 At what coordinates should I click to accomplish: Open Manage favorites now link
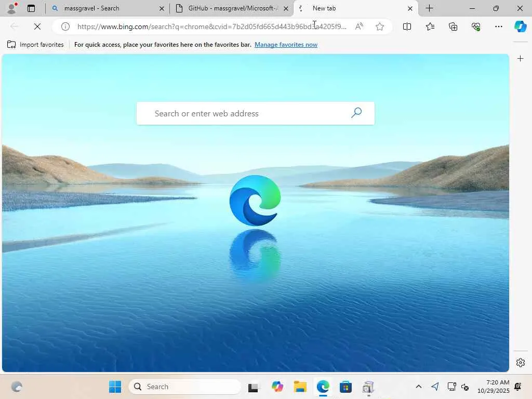click(286, 45)
